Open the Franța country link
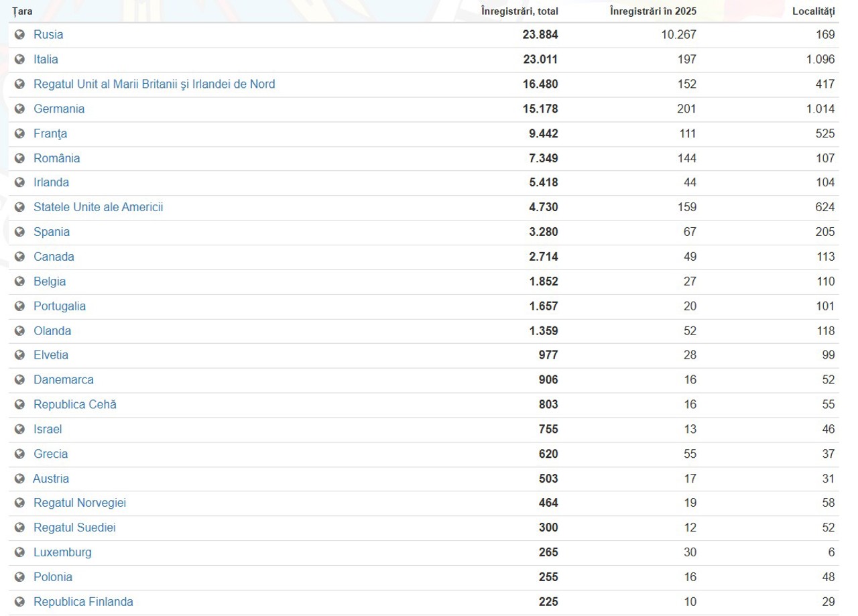The width and height of the screenshot is (858, 616). point(50,133)
